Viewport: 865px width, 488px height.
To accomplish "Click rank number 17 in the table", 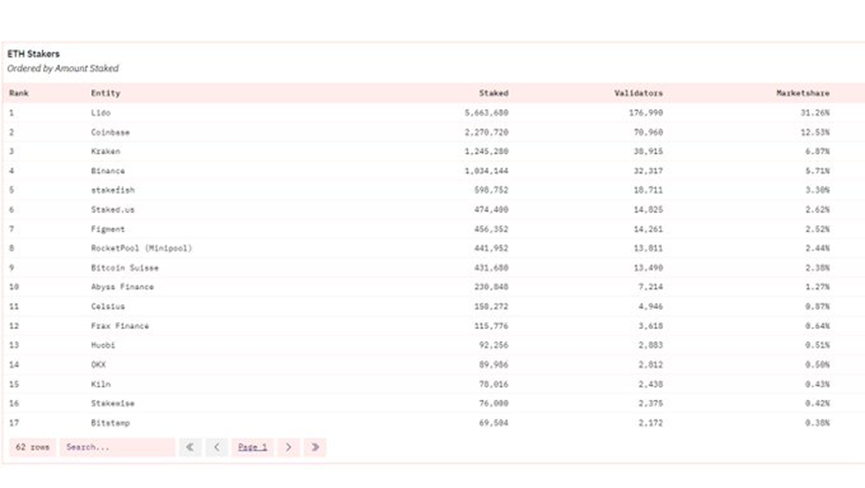I will 14,423.
